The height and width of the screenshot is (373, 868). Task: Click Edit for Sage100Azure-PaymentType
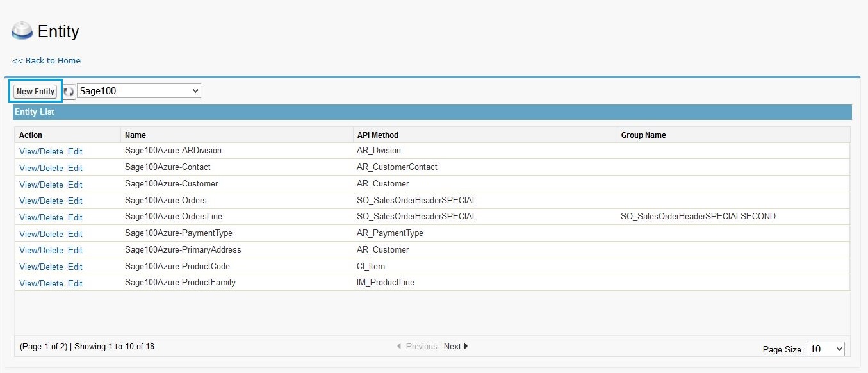76,234
